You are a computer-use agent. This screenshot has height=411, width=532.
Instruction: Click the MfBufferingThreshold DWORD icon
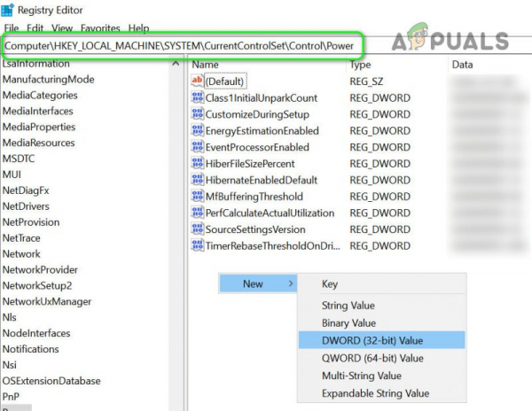[x=197, y=196]
